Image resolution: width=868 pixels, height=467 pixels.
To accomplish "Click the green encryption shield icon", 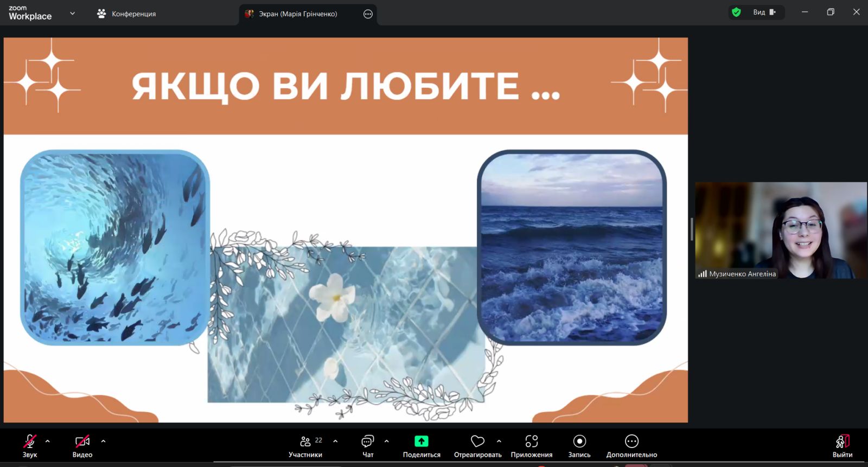I will tap(736, 12).
